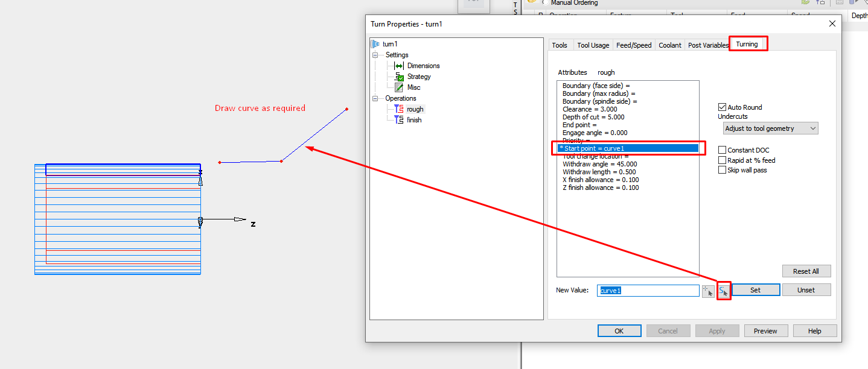
Task: Click inside the New Value curve1 field
Action: pos(648,290)
